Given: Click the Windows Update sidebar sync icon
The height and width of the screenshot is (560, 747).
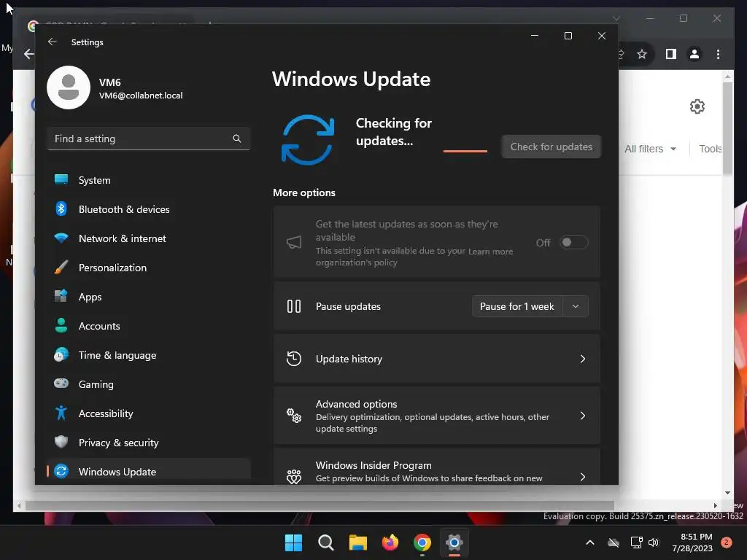Looking at the screenshot, I should pyautogui.click(x=61, y=472).
